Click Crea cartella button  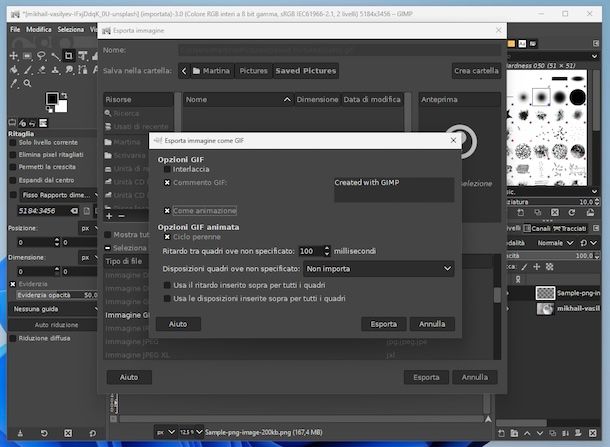click(x=476, y=71)
